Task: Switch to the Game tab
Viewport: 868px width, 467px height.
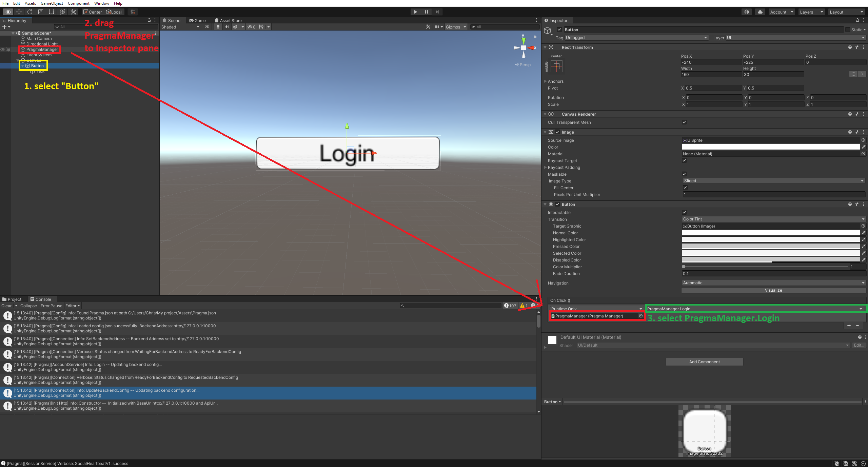Action: coord(197,20)
